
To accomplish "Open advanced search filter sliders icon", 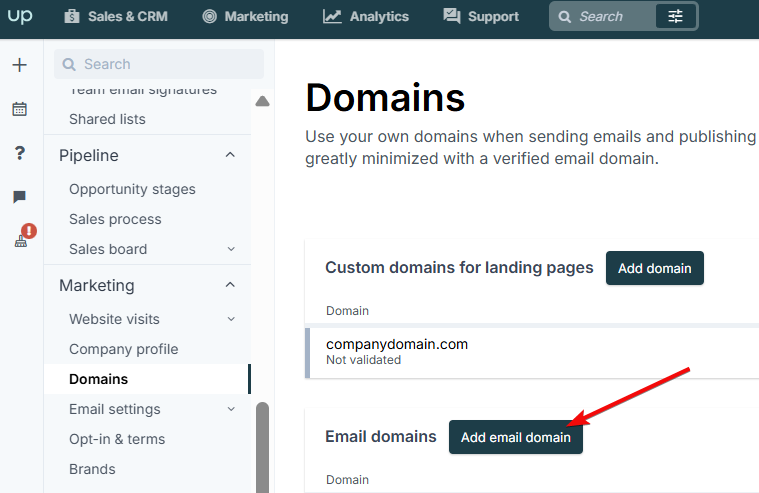I will [675, 16].
